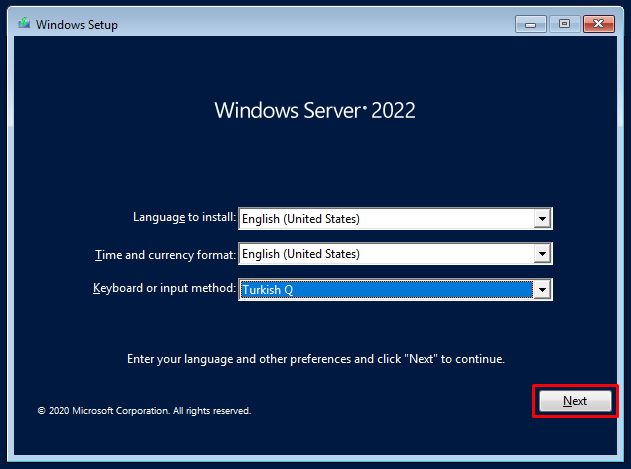This screenshot has width=631, height=469.
Task: Minimize the Windows Setup window
Action: tap(529, 23)
